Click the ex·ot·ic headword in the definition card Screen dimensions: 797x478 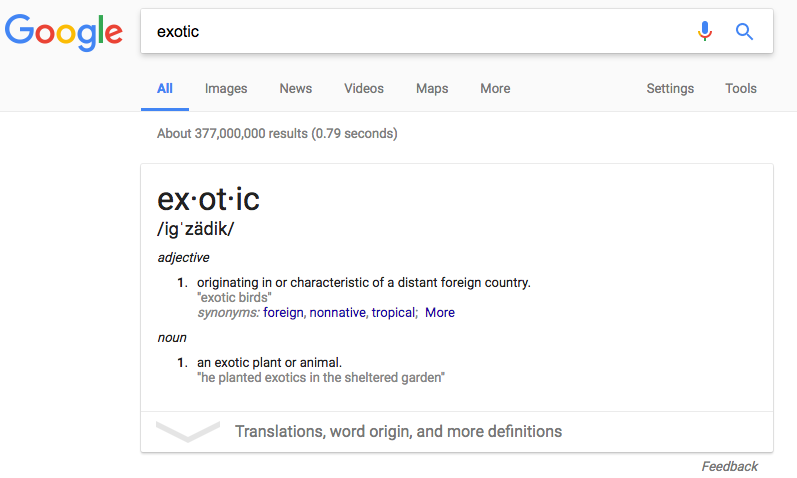(x=208, y=199)
